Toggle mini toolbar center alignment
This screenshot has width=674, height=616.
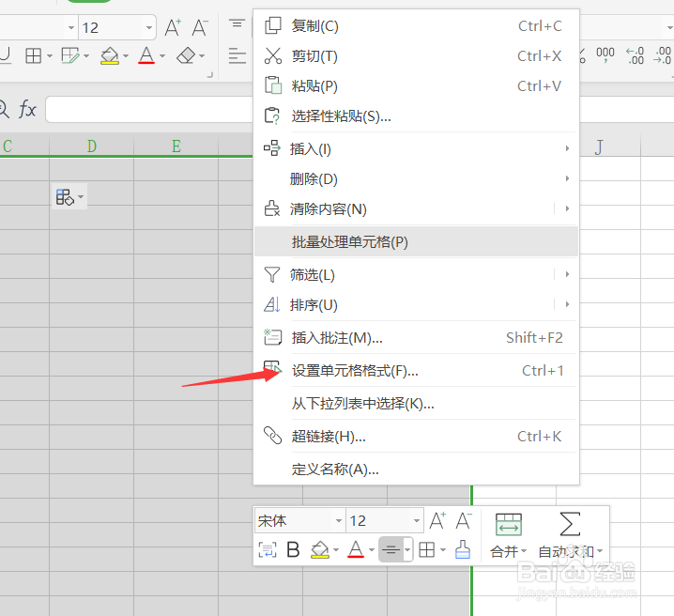click(x=391, y=549)
